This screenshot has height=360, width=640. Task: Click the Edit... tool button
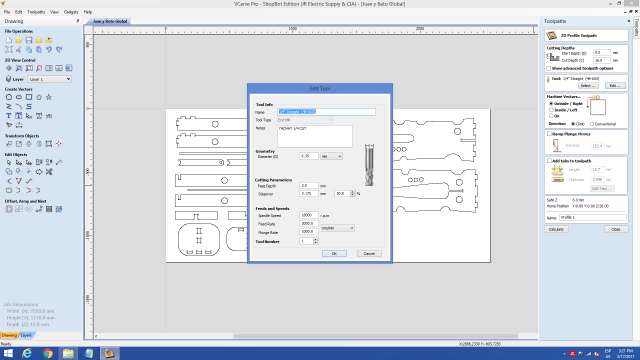615,86
